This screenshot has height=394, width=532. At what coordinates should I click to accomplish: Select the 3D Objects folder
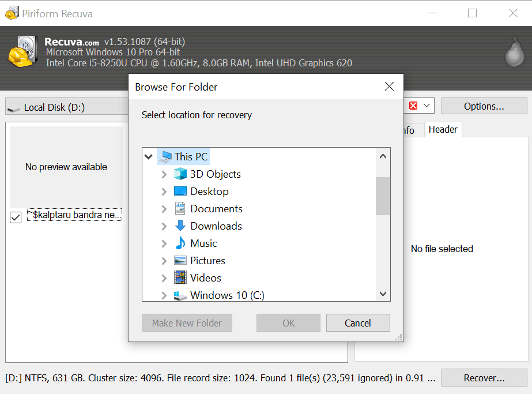216,174
